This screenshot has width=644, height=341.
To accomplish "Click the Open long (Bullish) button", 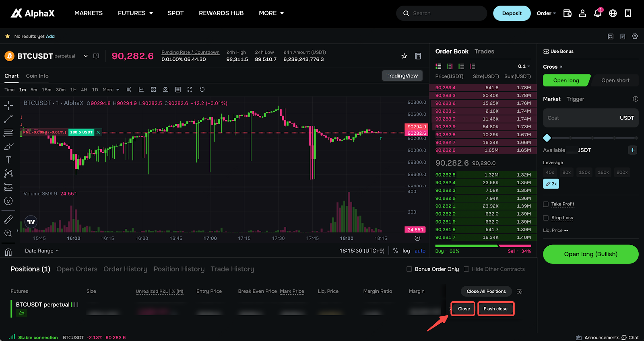I will (590, 254).
